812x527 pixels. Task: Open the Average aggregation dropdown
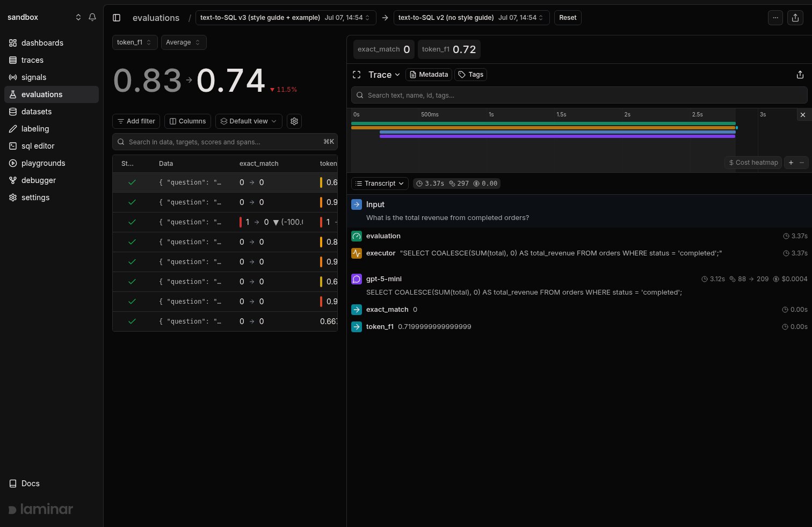[184, 42]
